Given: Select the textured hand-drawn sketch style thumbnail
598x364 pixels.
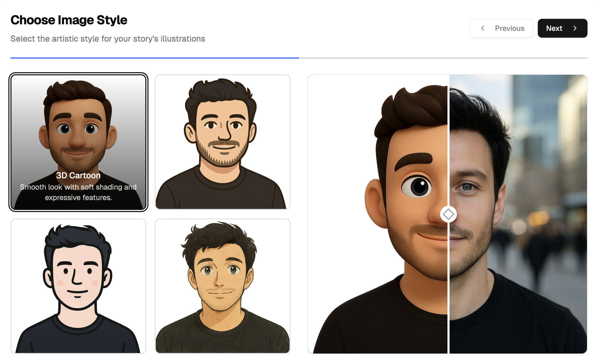Looking at the screenshot, I should pos(223,286).
